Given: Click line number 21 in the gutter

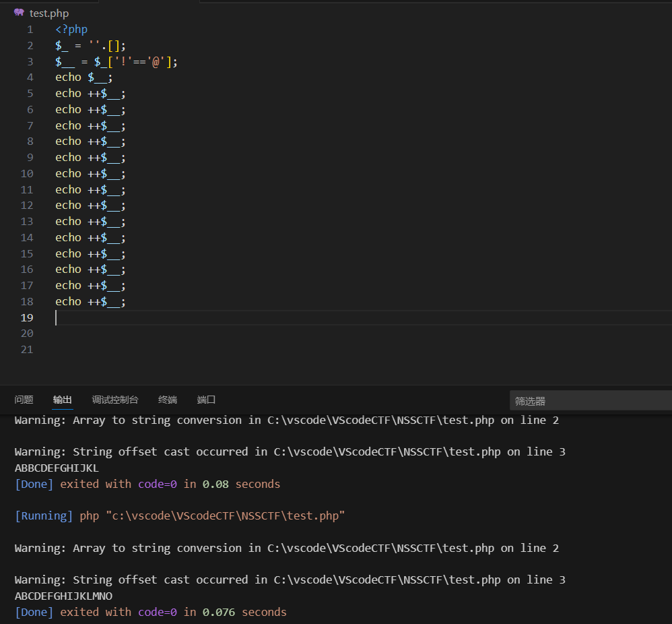Looking at the screenshot, I should tap(27, 350).
